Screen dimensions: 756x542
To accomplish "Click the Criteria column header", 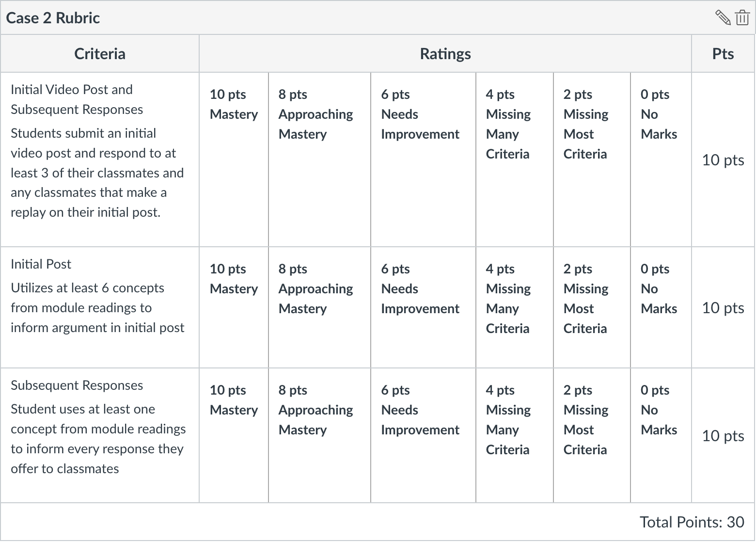I will pos(99,54).
